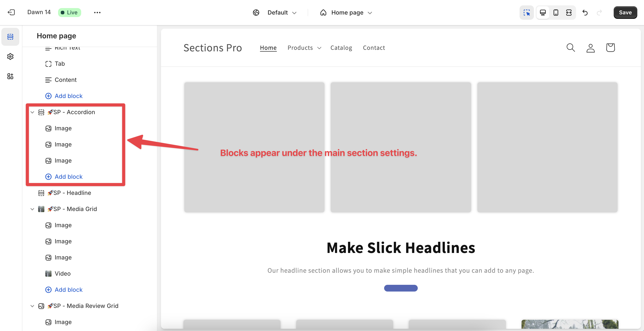The height and width of the screenshot is (331, 644).
Task: Switch to desktop preview view
Action: 543,13
